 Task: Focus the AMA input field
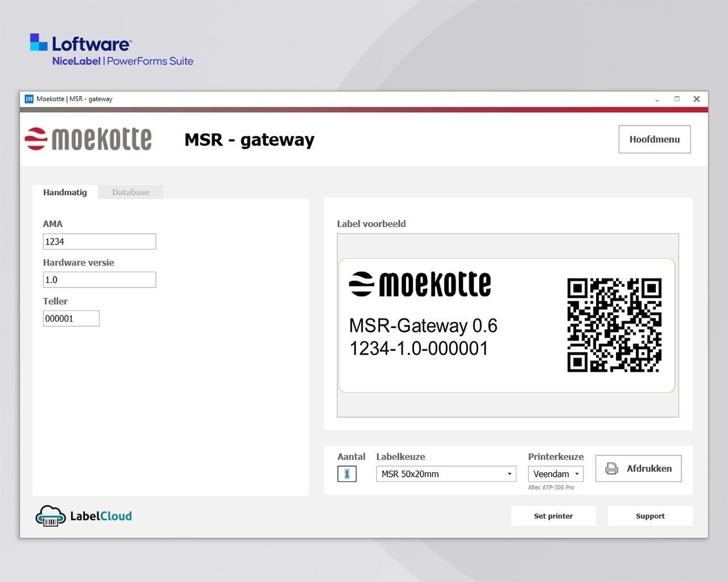coord(100,242)
